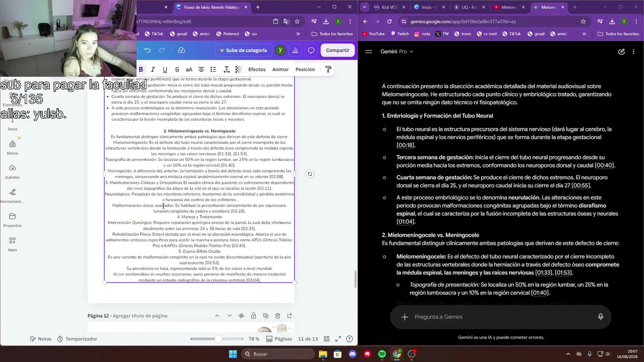Click the copy style paint roller
The height and width of the screenshot is (362, 644).
pyautogui.click(x=328, y=69)
